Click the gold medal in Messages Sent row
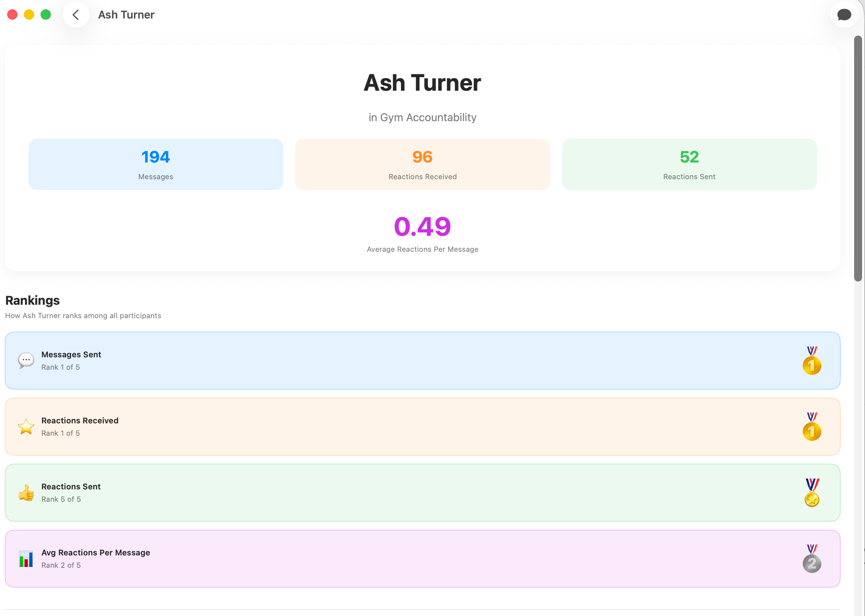 tap(812, 361)
